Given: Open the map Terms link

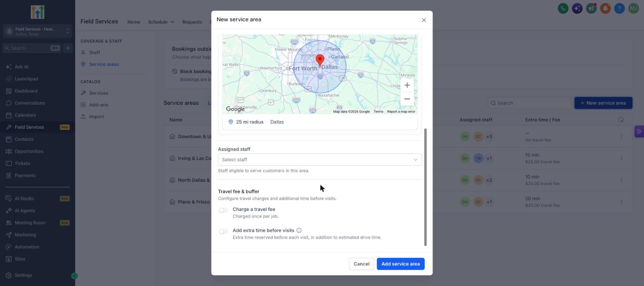Looking at the screenshot, I should pos(378,112).
